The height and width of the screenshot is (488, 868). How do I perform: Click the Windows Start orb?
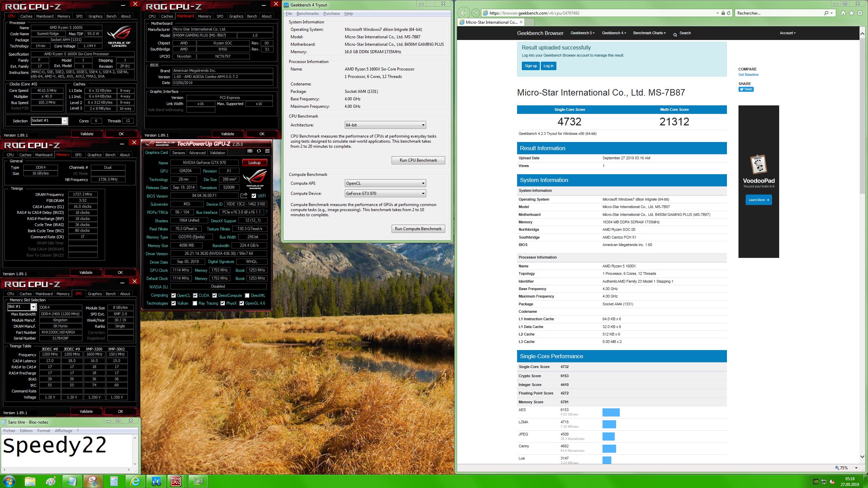click(9, 481)
